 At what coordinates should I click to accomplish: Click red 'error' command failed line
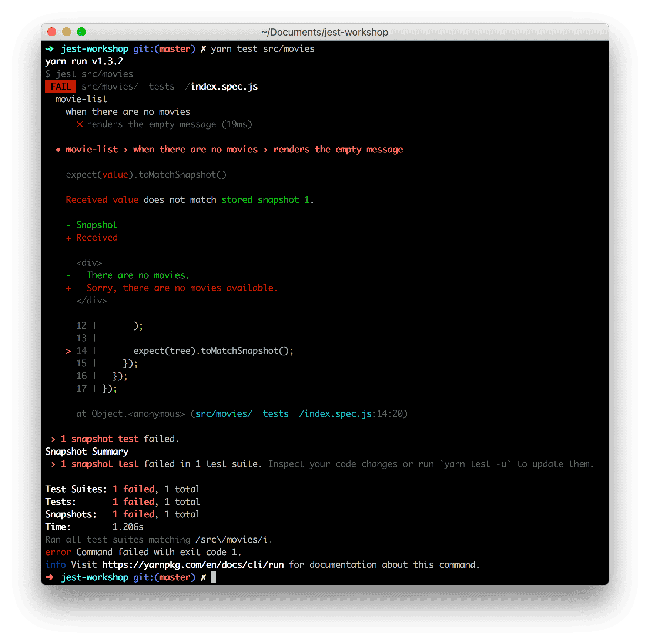tap(143, 552)
